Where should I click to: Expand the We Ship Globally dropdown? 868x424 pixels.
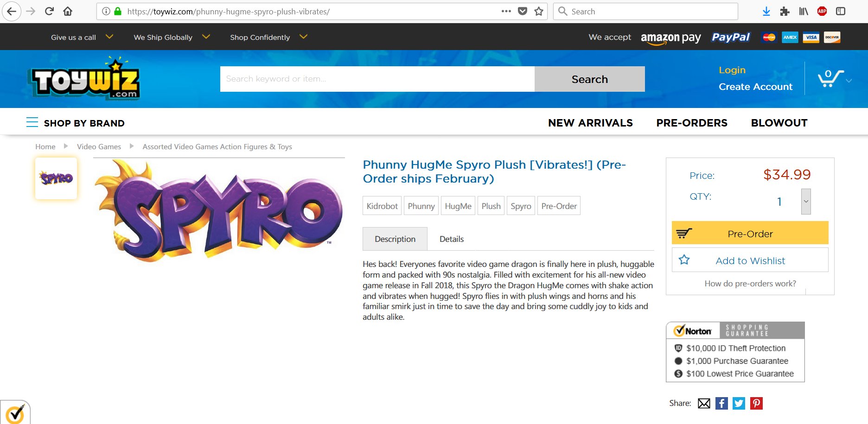(206, 37)
